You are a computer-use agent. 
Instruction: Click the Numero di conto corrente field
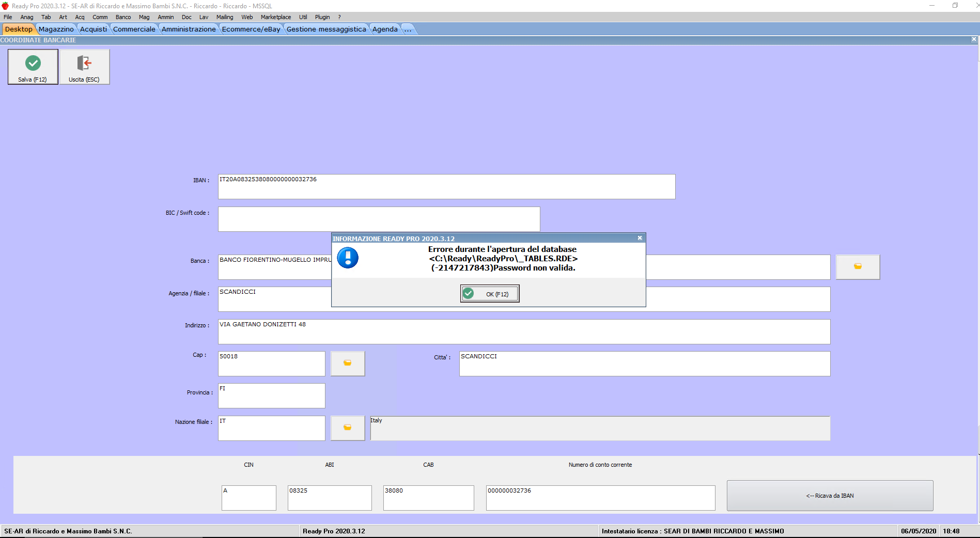(x=600, y=498)
